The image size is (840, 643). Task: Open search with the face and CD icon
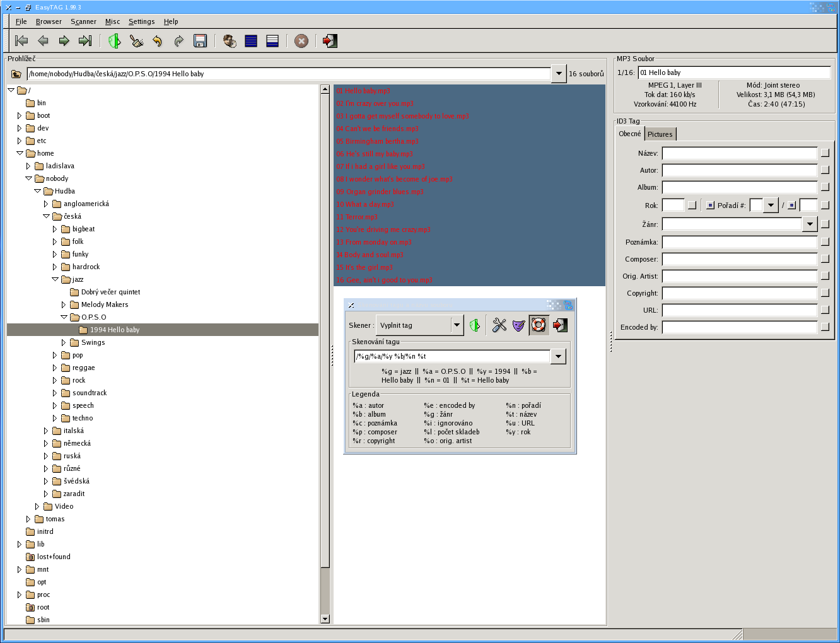point(230,41)
